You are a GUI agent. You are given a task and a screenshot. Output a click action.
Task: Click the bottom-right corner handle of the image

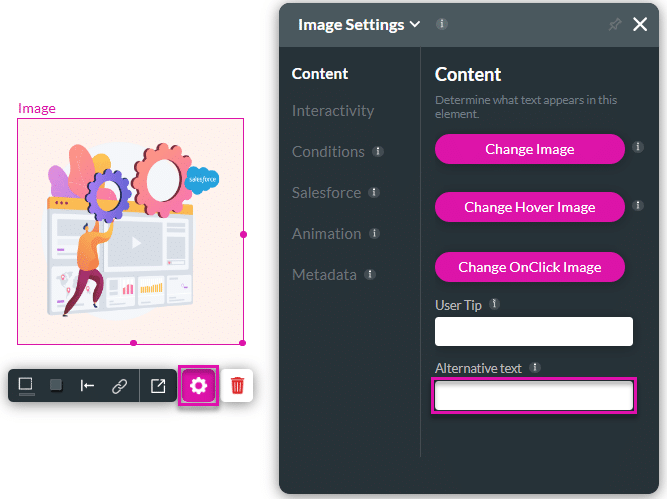(x=242, y=343)
